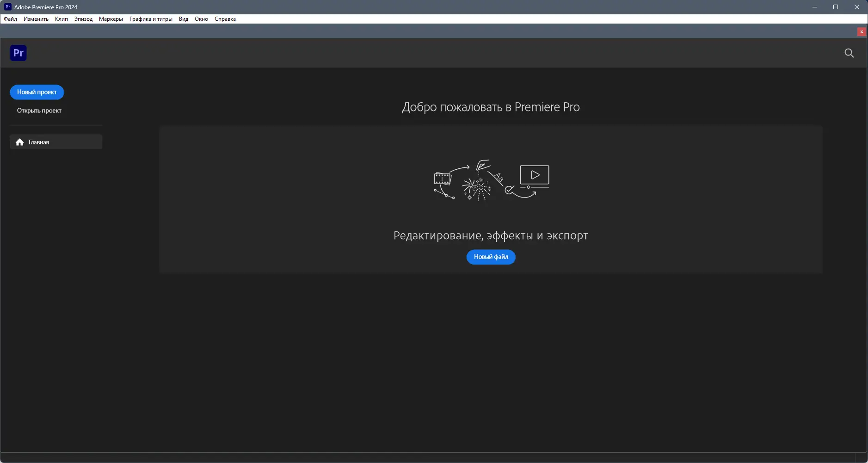Screen dimensions: 868x463
Task: Click the Pr logo in the sidebar header
Action: tap(18, 53)
